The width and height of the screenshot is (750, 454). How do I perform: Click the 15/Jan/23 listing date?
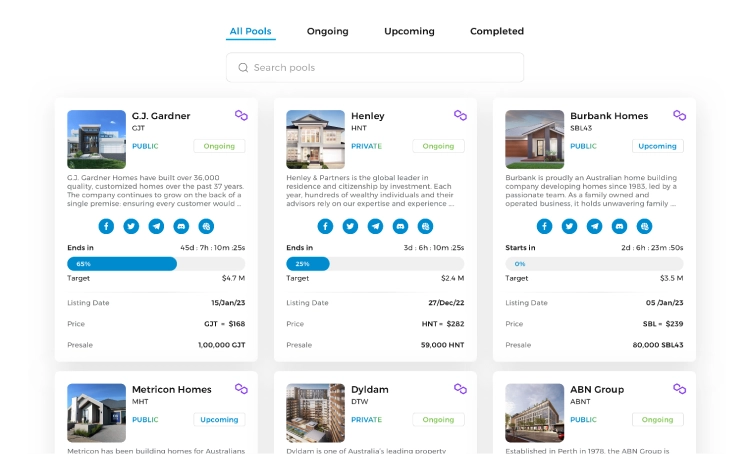click(228, 303)
